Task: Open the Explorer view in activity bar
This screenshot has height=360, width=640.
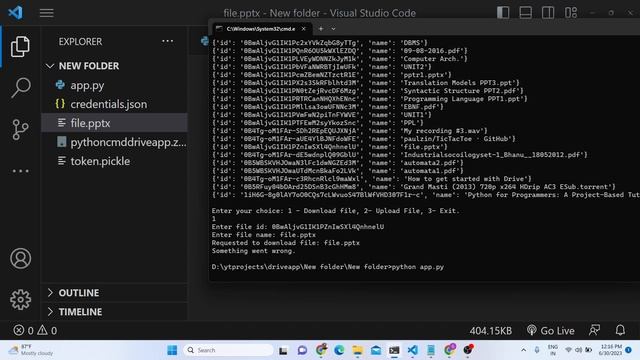Action: point(20,46)
